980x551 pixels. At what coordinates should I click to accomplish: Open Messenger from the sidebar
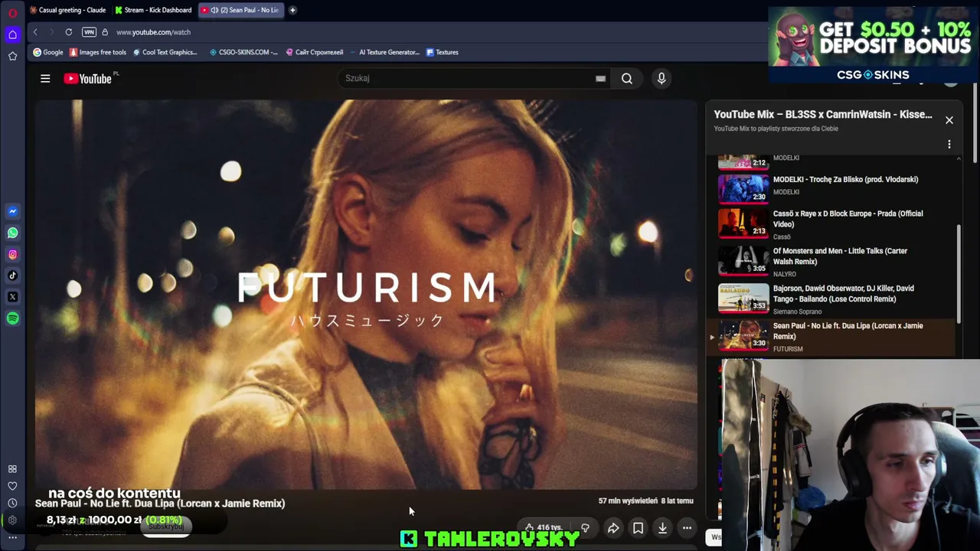coord(12,211)
